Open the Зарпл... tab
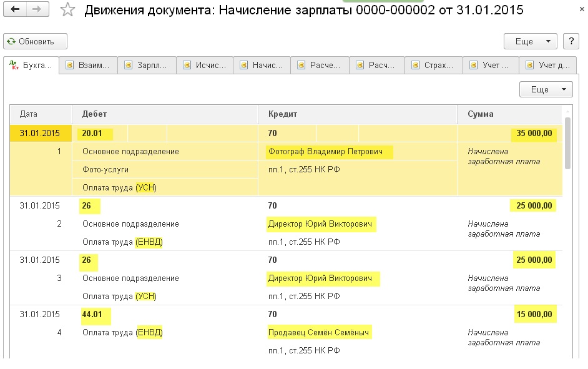Screen dimensions: 588x369 pyautogui.click(x=147, y=66)
